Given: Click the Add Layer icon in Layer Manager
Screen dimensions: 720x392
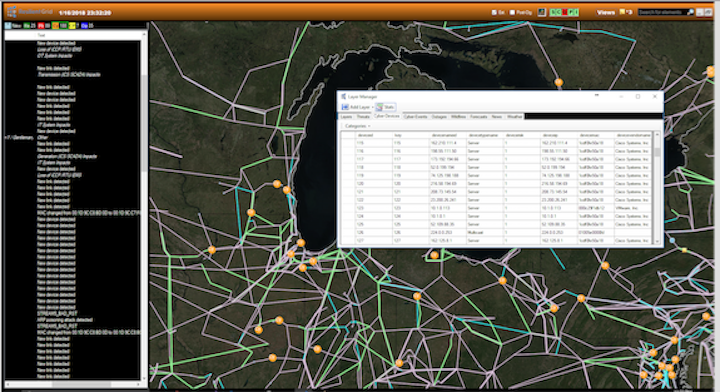Looking at the screenshot, I should 345,107.
